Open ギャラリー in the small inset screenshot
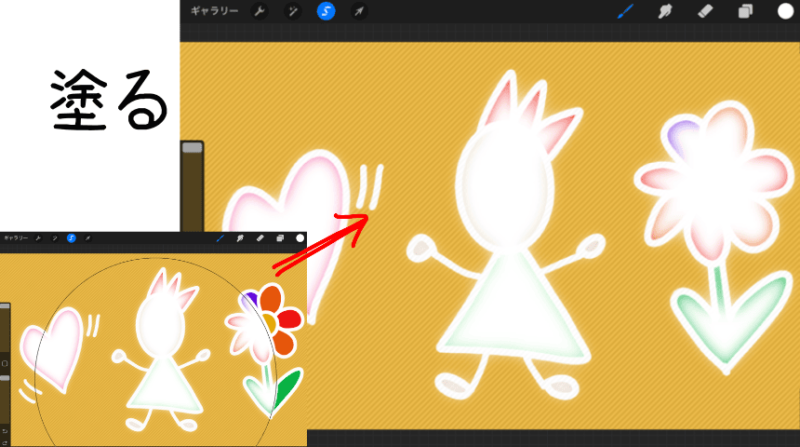Viewport: 800px width, 447px height. (16, 238)
